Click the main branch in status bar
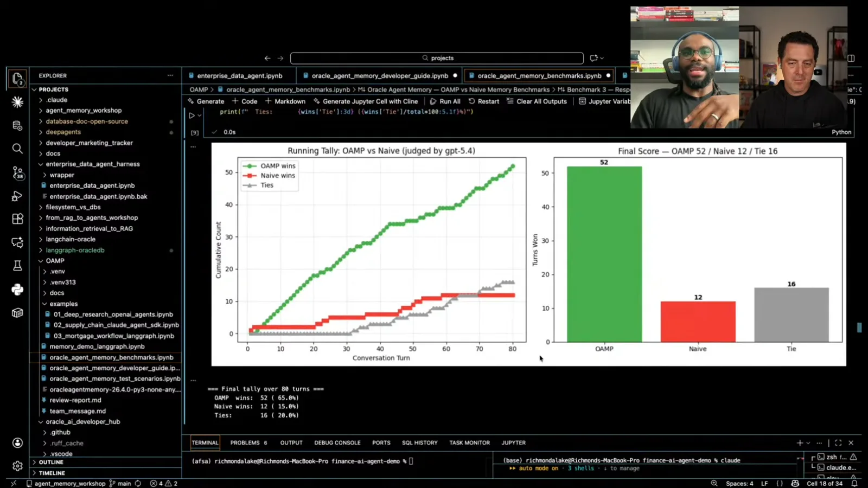 coord(120,483)
